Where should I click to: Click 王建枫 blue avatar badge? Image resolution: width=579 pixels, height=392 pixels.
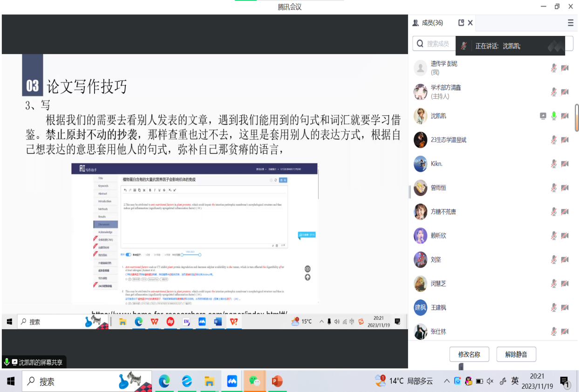[x=421, y=308]
